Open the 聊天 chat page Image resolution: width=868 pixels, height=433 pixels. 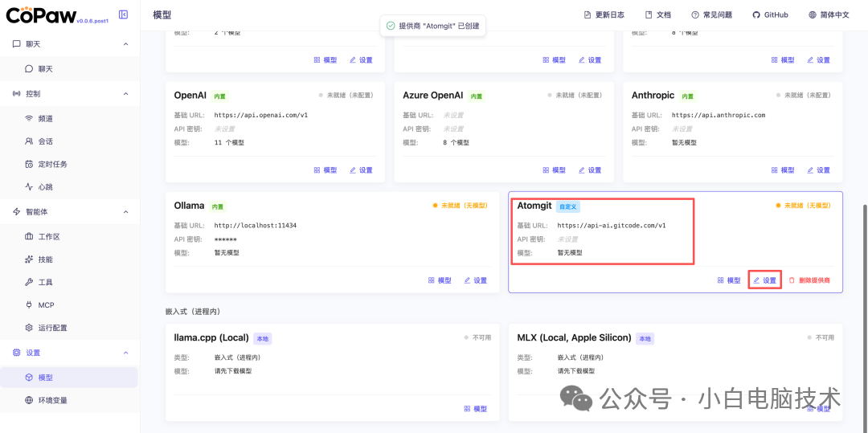click(x=68, y=69)
